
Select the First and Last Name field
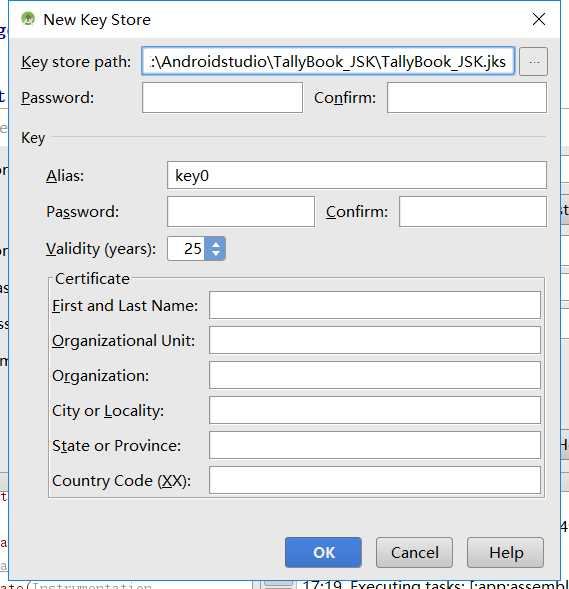pyautogui.click(x=375, y=305)
